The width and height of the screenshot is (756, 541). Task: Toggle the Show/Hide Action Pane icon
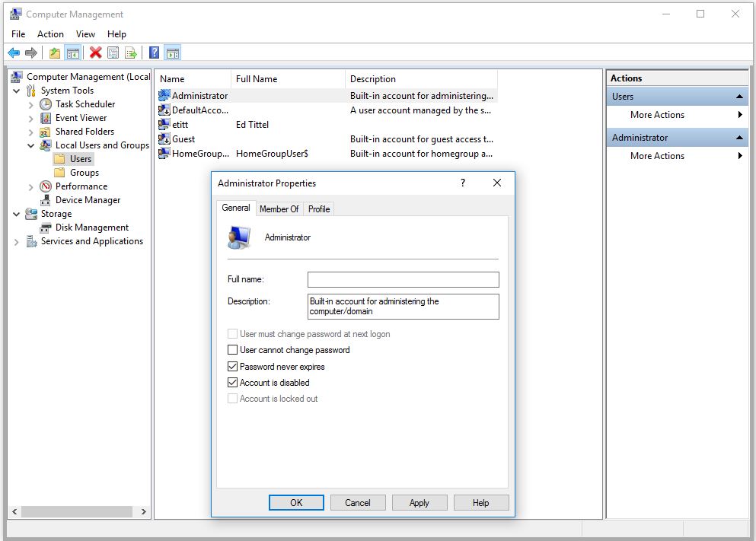173,53
